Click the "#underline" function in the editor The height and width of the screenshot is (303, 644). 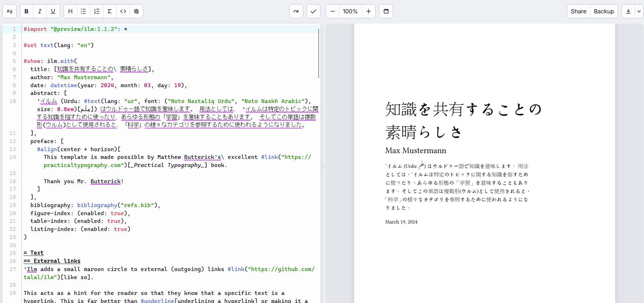157,301
